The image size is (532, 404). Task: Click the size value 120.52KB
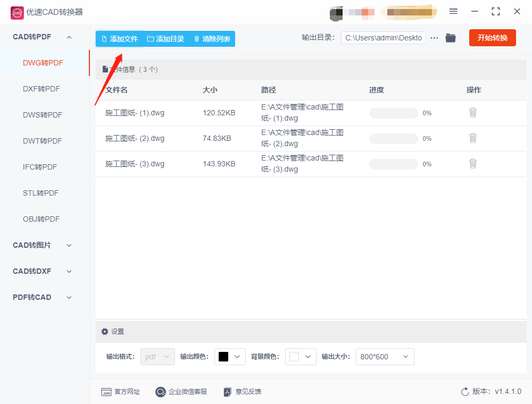(x=219, y=113)
